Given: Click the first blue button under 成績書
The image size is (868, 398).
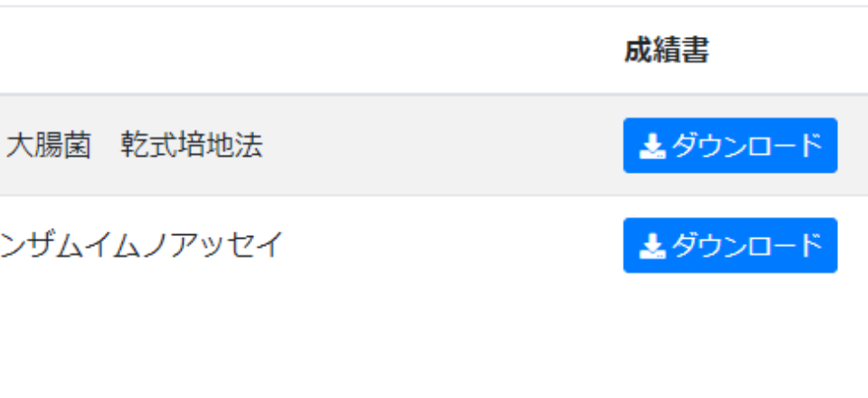Looking at the screenshot, I should (x=731, y=146).
